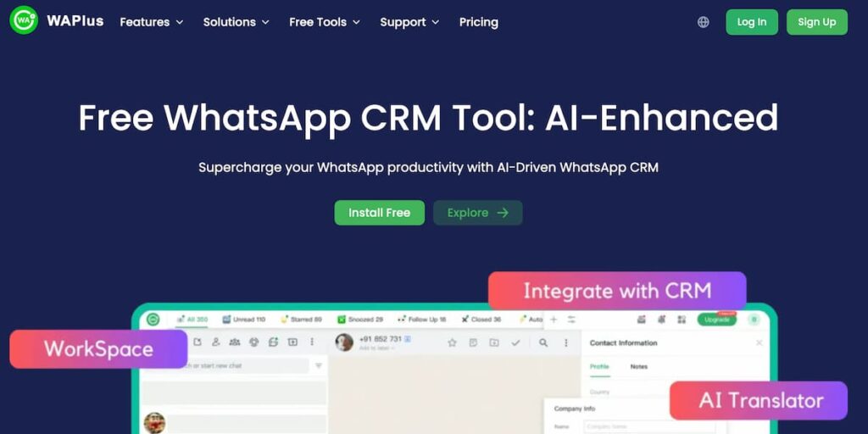868x434 pixels.
Task: Click the Sign Up button
Action: click(816, 22)
